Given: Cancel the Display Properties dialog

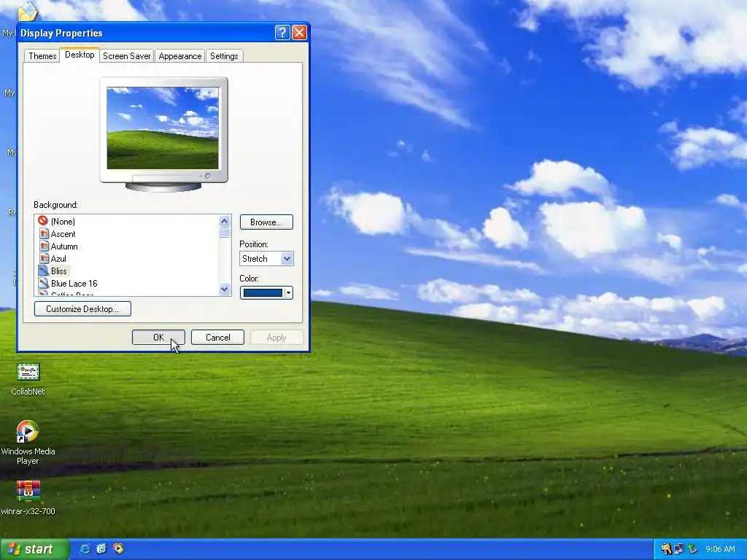Looking at the screenshot, I should pyautogui.click(x=217, y=337).
